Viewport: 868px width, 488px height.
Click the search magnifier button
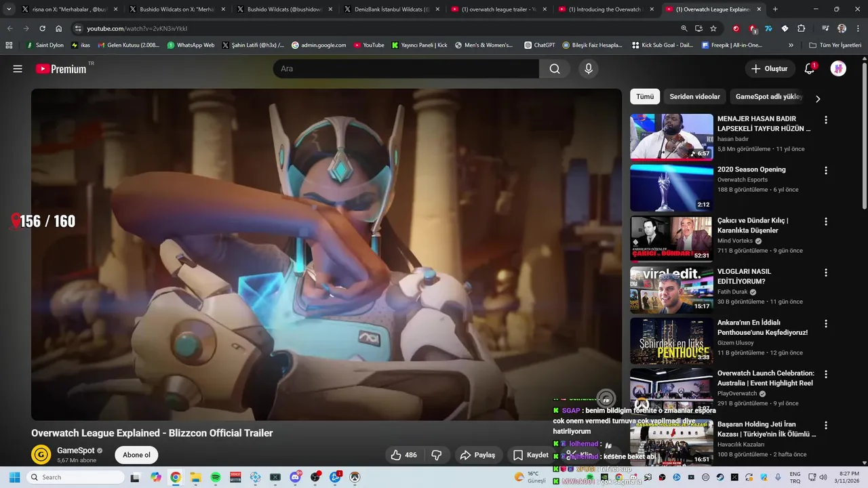tap(555, 68)
